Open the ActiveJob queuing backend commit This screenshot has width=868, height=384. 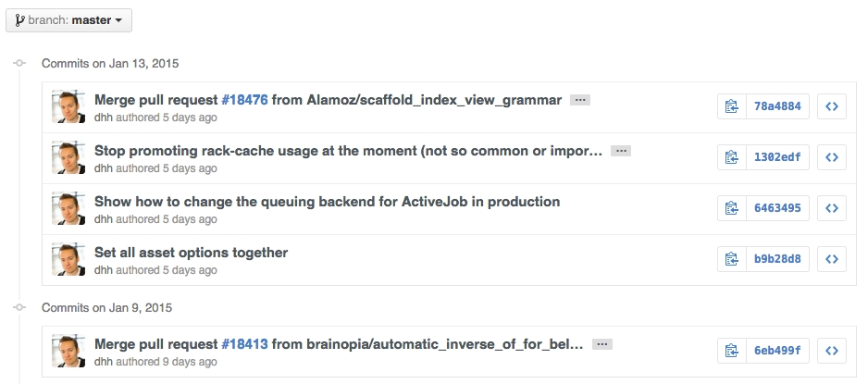coord(327,202)
